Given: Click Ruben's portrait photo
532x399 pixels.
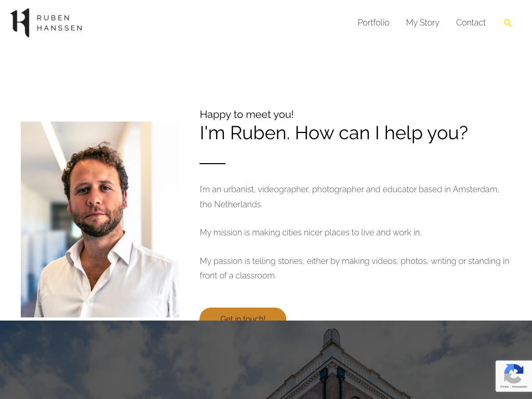Looking at the screenshot, I should tap(100, 219).
